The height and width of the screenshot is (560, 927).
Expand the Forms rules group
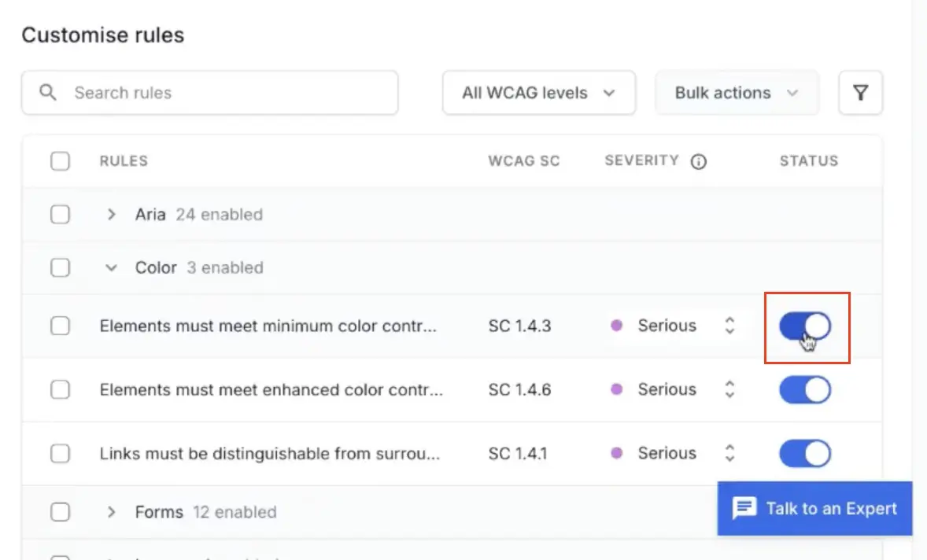click(x=111, y=512)
